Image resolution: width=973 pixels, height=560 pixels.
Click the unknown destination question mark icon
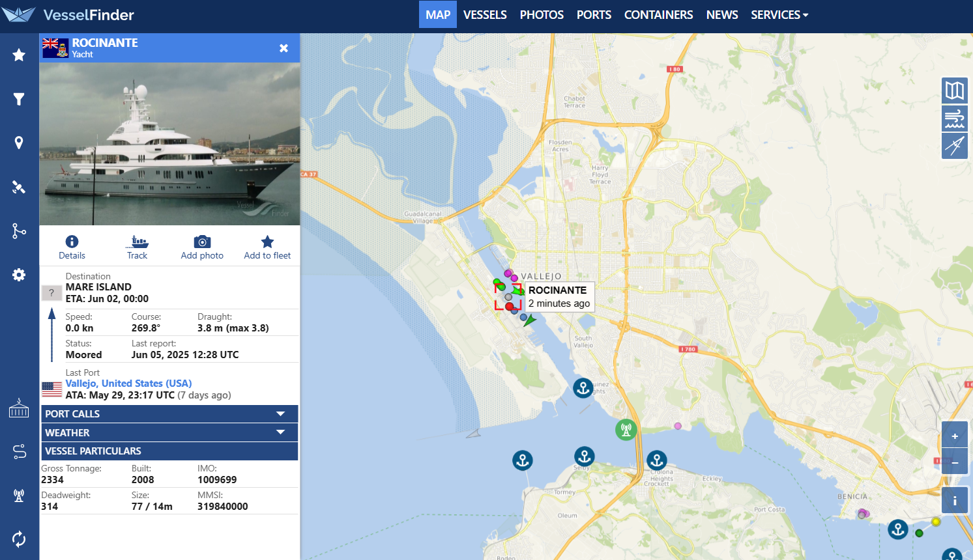coord(51,293)
